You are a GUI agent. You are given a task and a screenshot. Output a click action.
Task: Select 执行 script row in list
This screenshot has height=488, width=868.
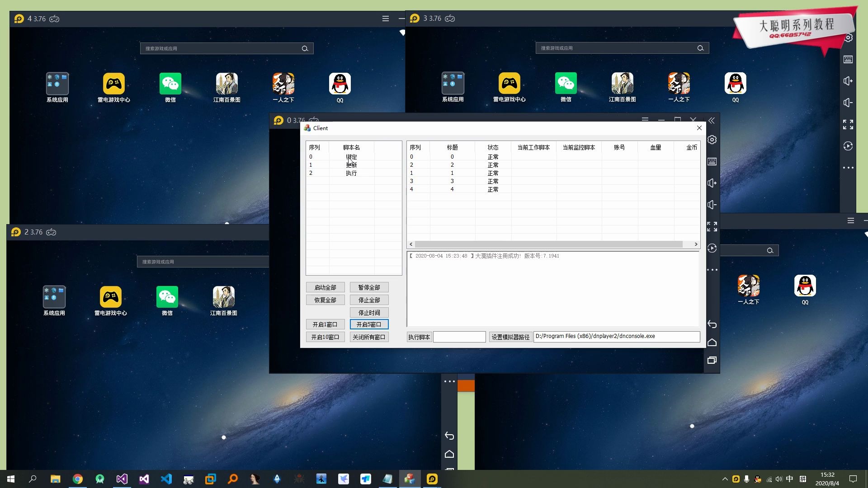[351, 173]
